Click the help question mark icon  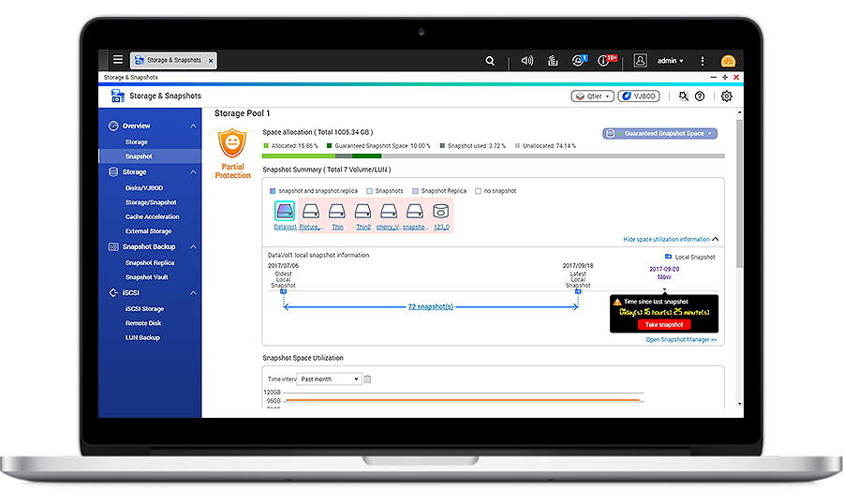(700, 96)
